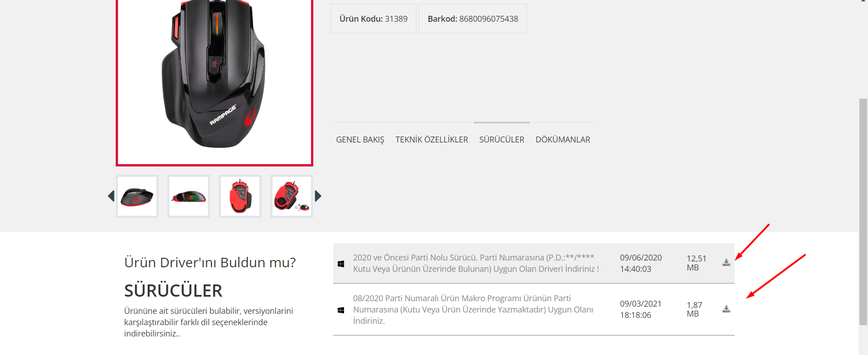This screenshot has width=868, height=355.
Task: Click the main Rampage mouse product image
Action: 214,81
